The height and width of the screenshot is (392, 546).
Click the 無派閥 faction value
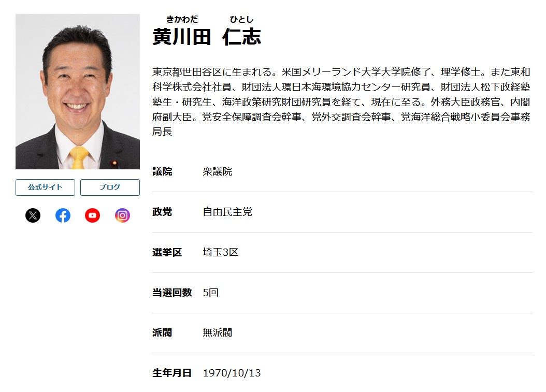(x=218, y=333)
